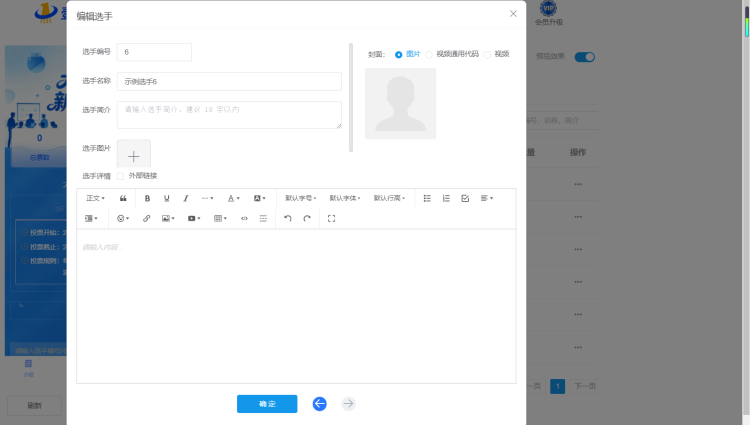Open the 默认字号 font size dropdown
The width and height of the screenshot is (750, 425).
click(300, 198)
